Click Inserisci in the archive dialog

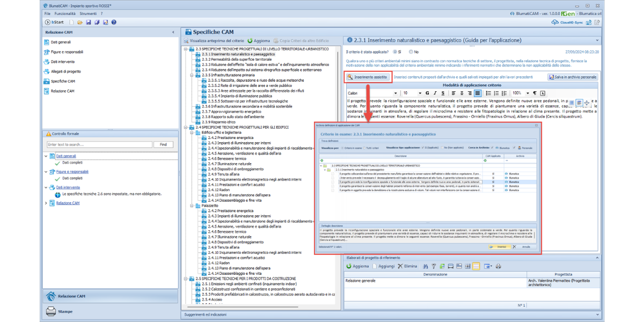(499, 246)
